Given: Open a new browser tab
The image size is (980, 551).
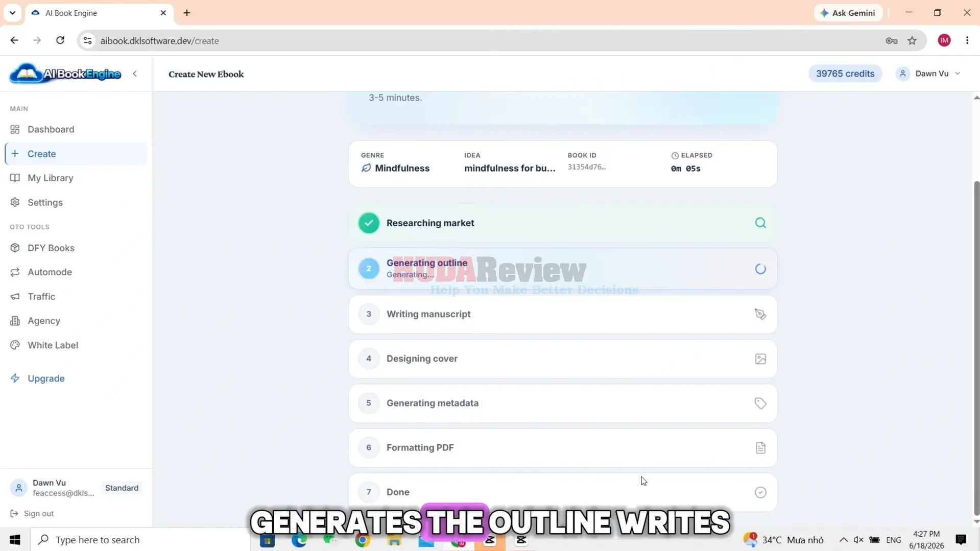Looking at the screenshot, I should 187,13.
